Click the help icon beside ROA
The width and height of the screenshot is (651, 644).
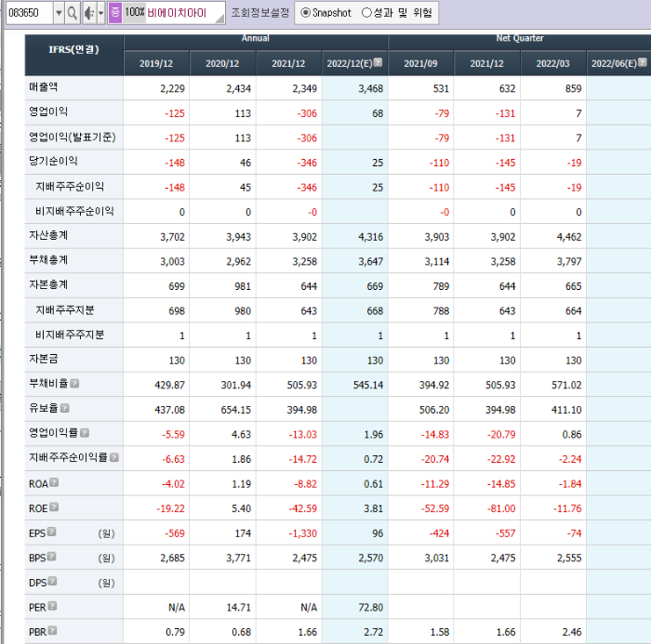tap(54, 482)
